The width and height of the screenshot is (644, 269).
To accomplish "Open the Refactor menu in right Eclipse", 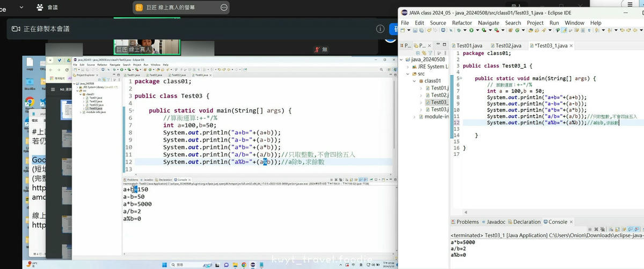I will [462, 23].
